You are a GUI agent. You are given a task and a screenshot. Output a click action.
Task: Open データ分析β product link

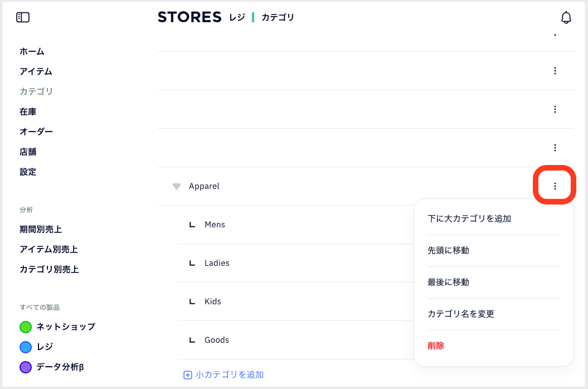[x=60, y=367]
